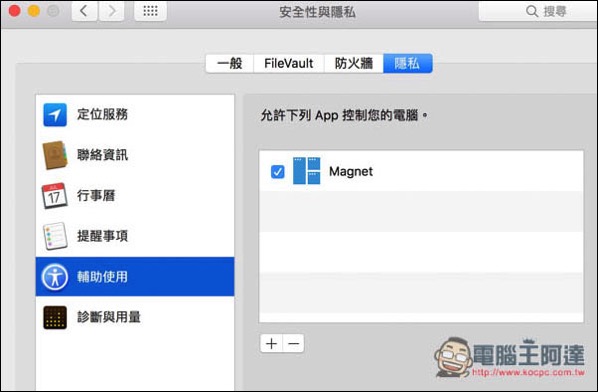
Task: Close the window with the red button
Action: [x=14, y=11]
